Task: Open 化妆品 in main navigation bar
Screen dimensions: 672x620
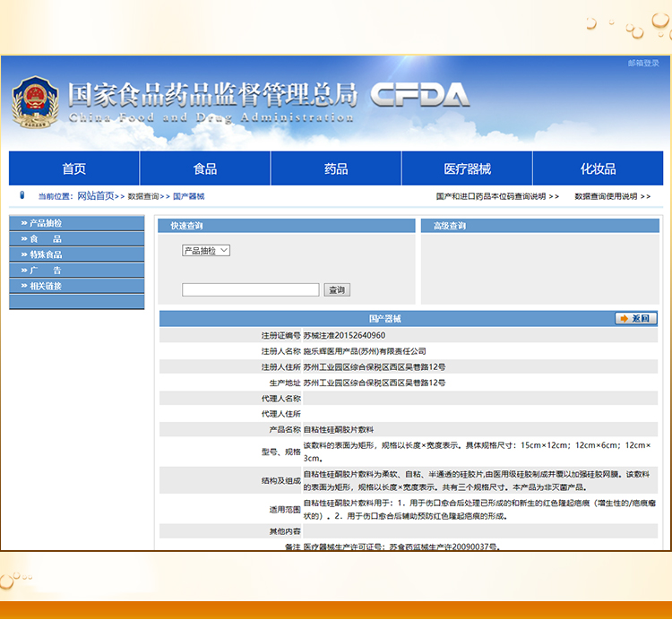Action: pos(598,168)
